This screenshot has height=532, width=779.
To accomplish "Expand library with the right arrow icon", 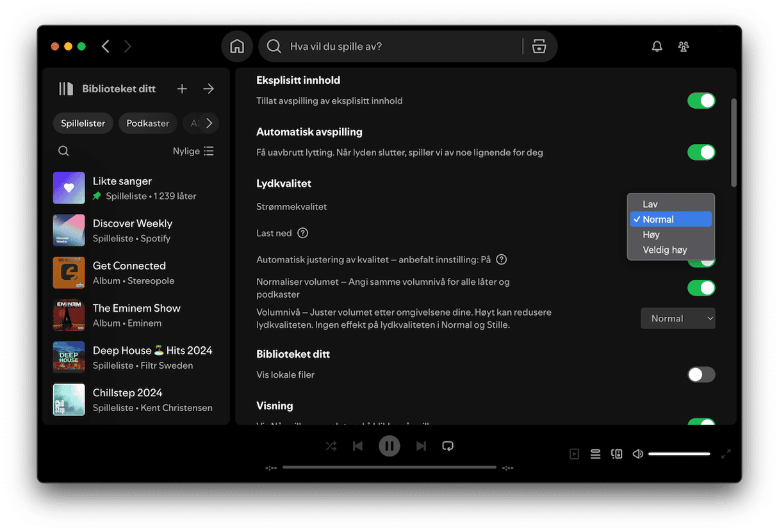I will coord(208,89).
